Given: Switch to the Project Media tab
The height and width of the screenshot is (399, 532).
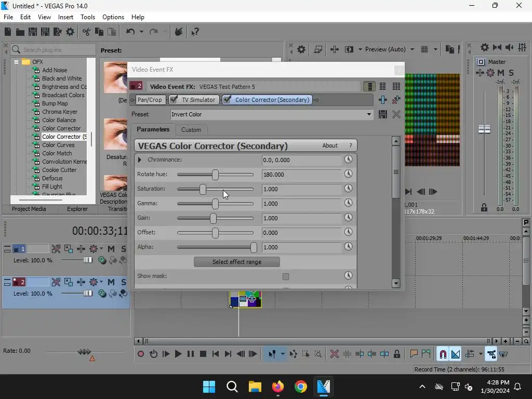Looking at the screenshot, I should (29, 209).
